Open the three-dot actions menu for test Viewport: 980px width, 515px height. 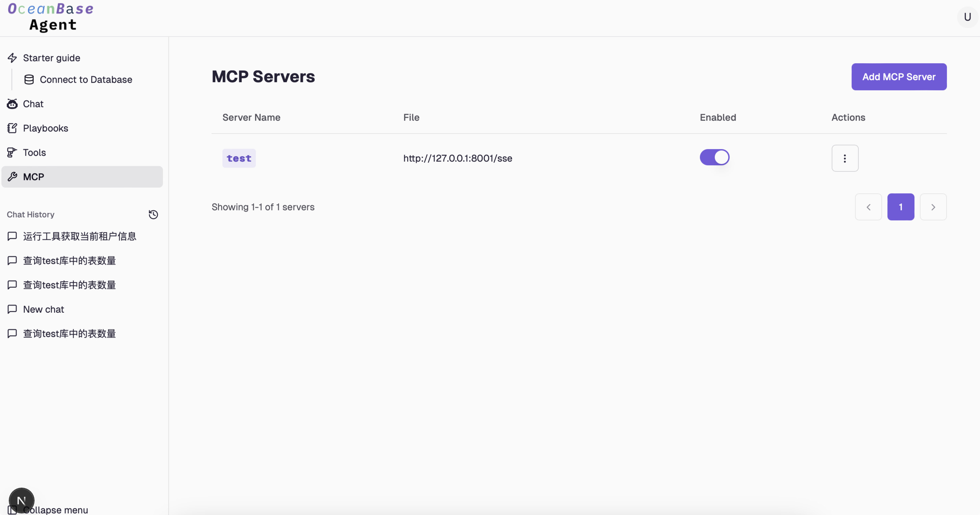click(x=845, y=158)
